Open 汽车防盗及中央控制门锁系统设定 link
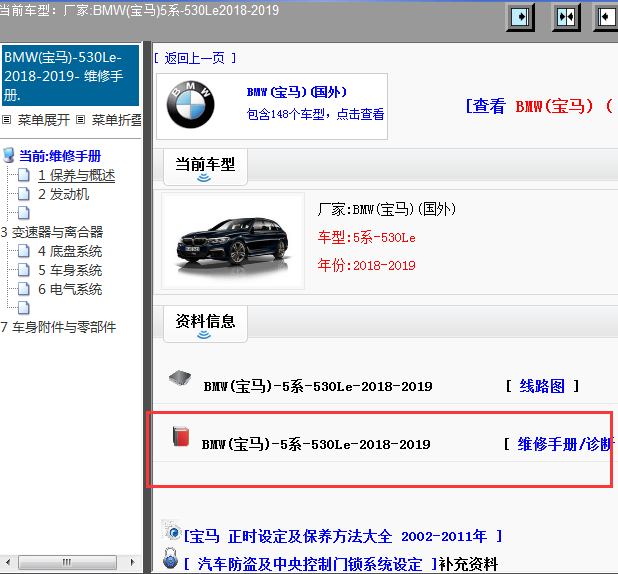This screenshot has height=574, width=618. (x=311, y=564)
